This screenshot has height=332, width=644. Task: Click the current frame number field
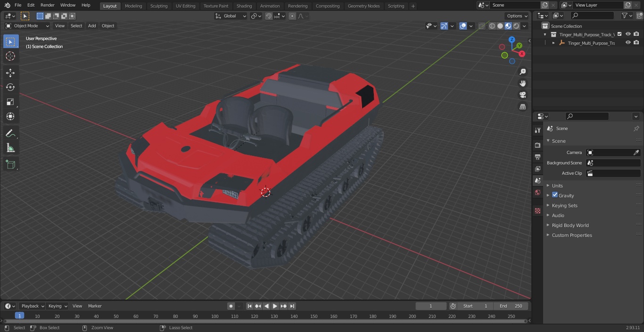[431, 306]
